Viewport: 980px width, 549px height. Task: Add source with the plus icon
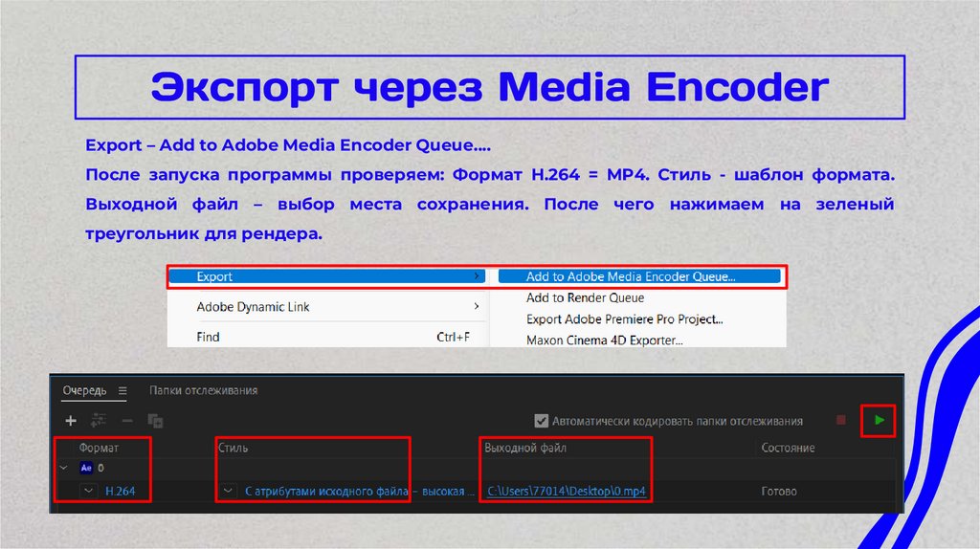(71, 421)
